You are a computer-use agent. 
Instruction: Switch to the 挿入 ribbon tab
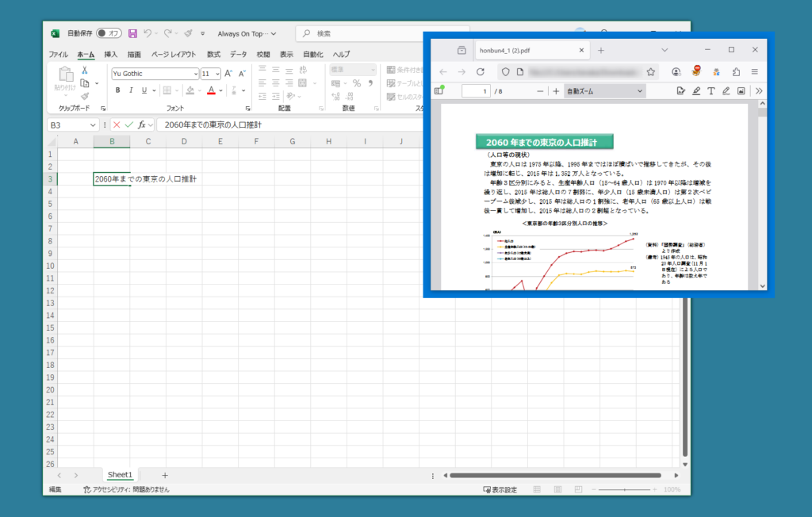[111, 55]
